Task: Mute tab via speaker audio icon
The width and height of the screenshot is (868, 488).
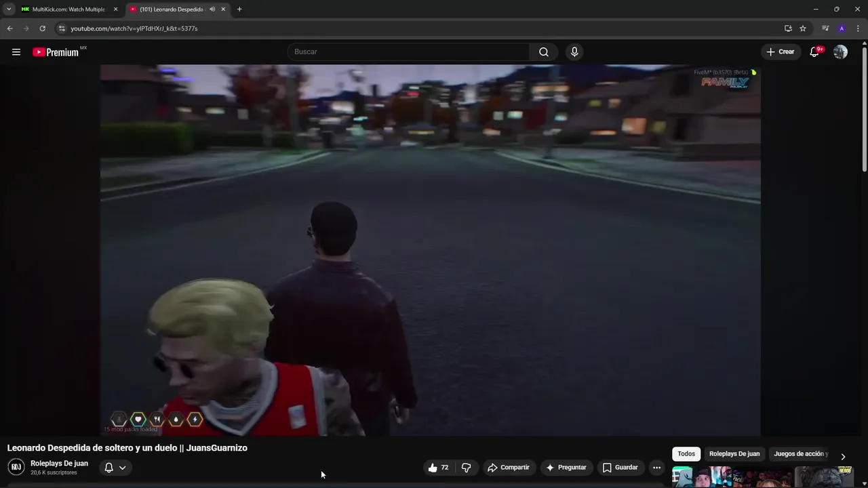Action: point(212,9)
